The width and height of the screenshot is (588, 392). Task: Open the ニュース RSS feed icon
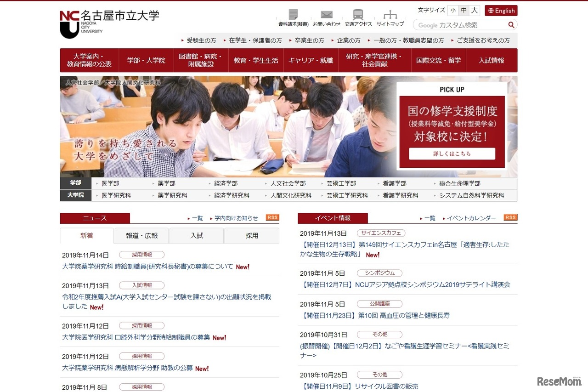point(272,218)
